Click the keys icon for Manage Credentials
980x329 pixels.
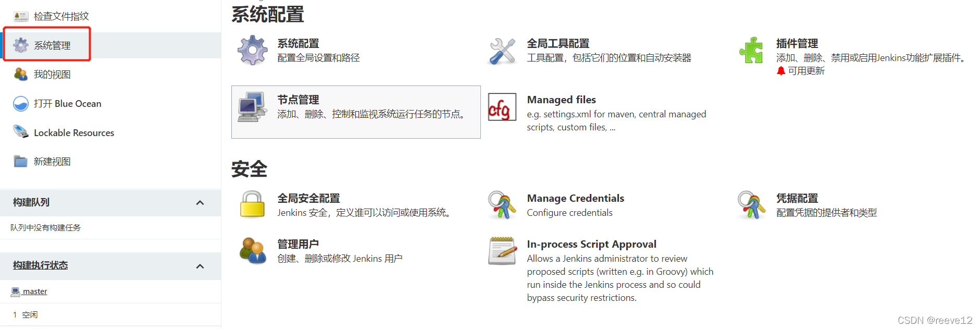click(x=502, y=204)
